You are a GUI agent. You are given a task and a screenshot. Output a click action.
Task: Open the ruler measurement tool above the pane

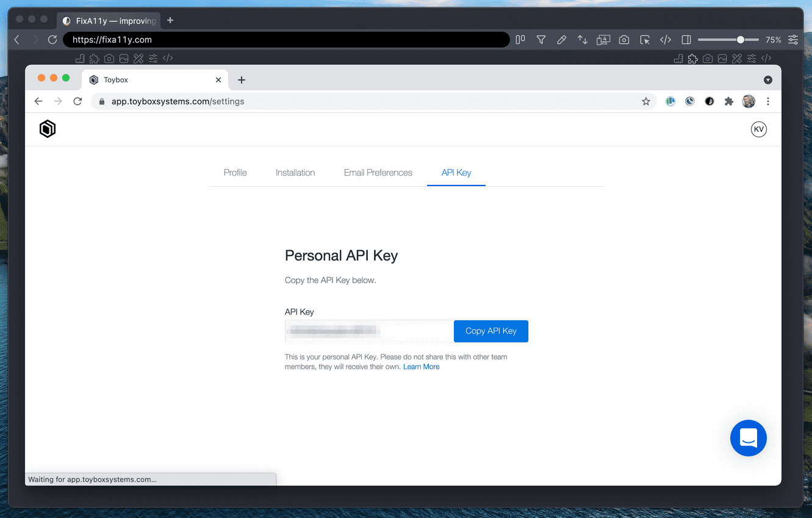coord(80,58)
